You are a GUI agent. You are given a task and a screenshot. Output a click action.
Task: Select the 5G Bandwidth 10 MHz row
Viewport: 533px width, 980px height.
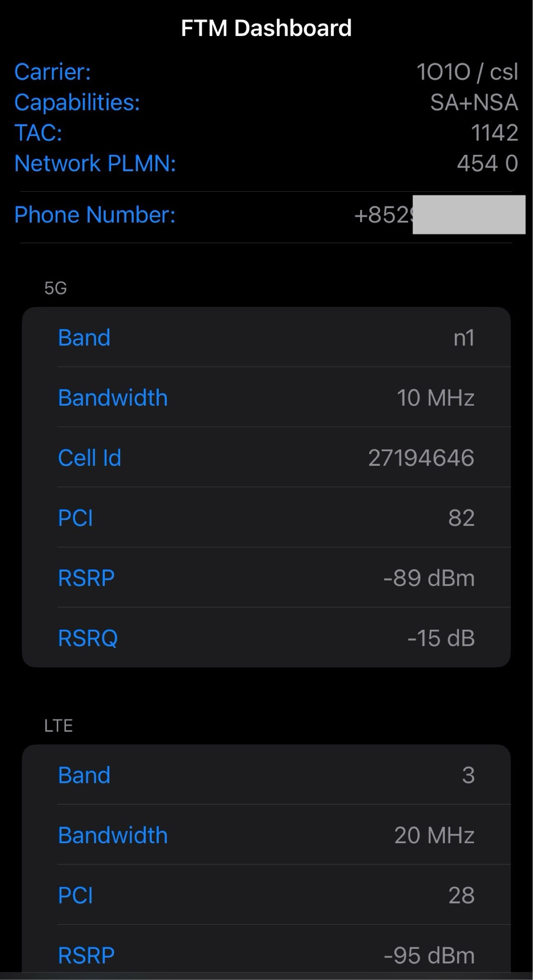coord(266,397)
